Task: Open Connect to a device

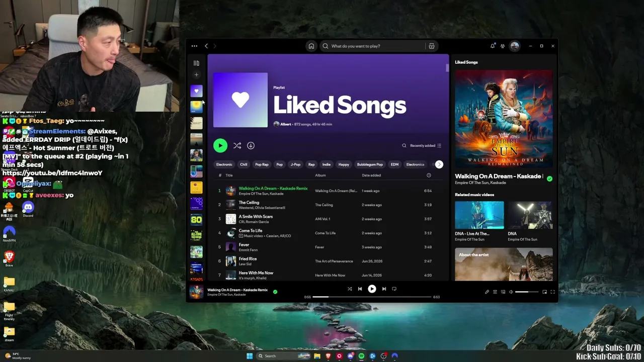Action: pyautogui.click(x=503, y=292)
